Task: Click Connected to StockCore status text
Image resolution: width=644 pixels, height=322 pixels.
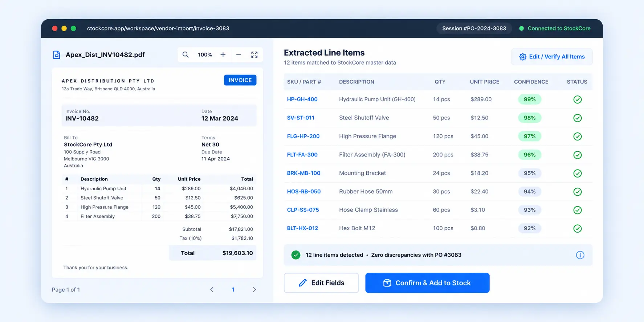Action: tap(559, 28)
